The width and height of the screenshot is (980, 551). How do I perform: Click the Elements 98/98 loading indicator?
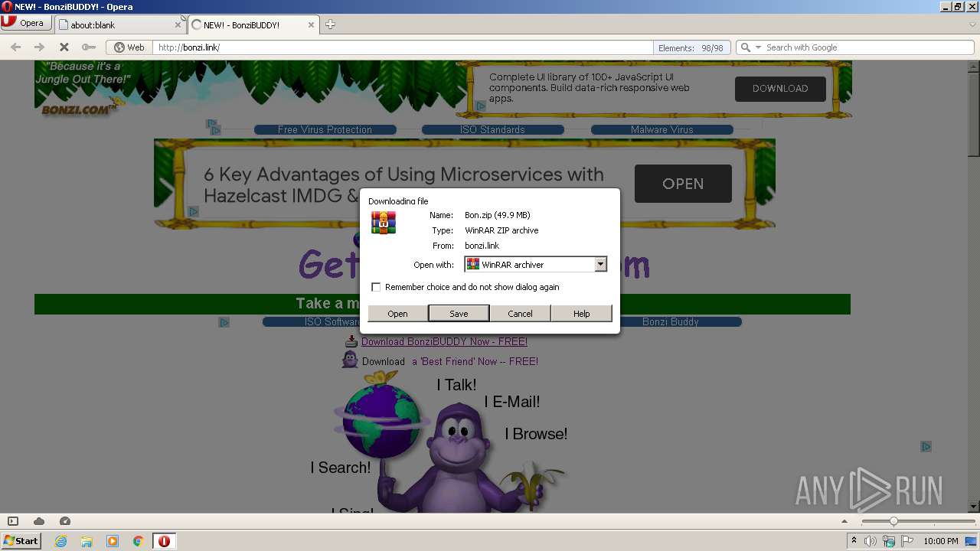pos(691,47)
